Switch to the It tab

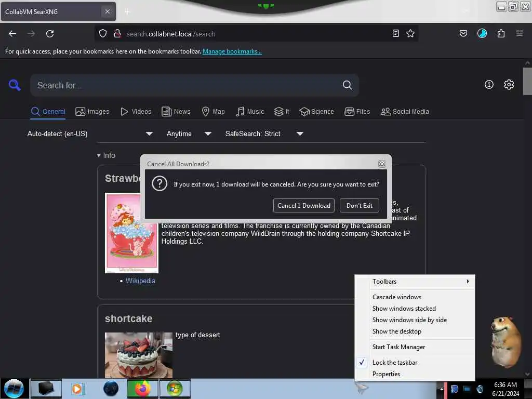tap(282, 111)
